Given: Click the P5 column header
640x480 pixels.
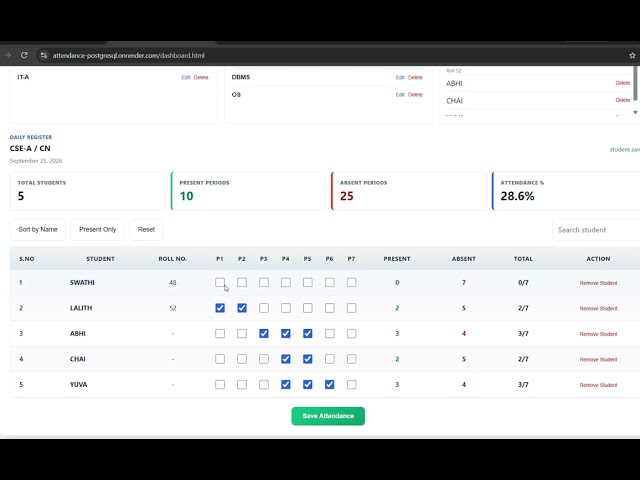Looking at the screenshot, I should 307,259.
